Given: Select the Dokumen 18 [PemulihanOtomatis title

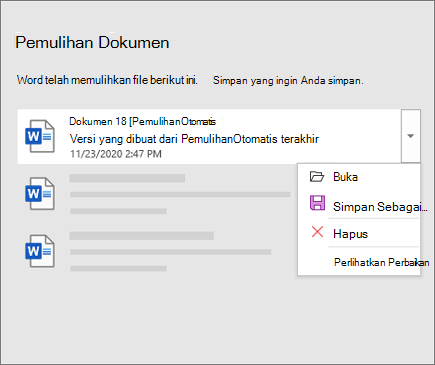Looking at the screenshot, I should (x=142, y=121).
